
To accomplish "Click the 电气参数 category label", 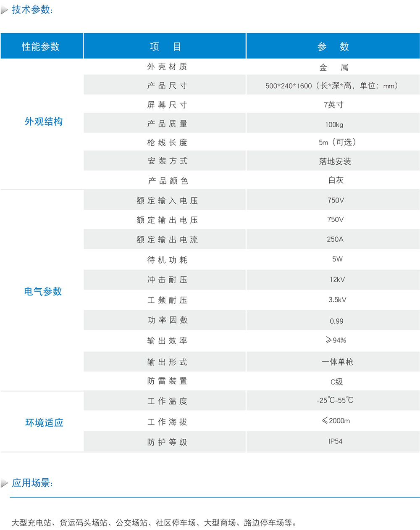I will pyautogui.click(x=43, y=291).
